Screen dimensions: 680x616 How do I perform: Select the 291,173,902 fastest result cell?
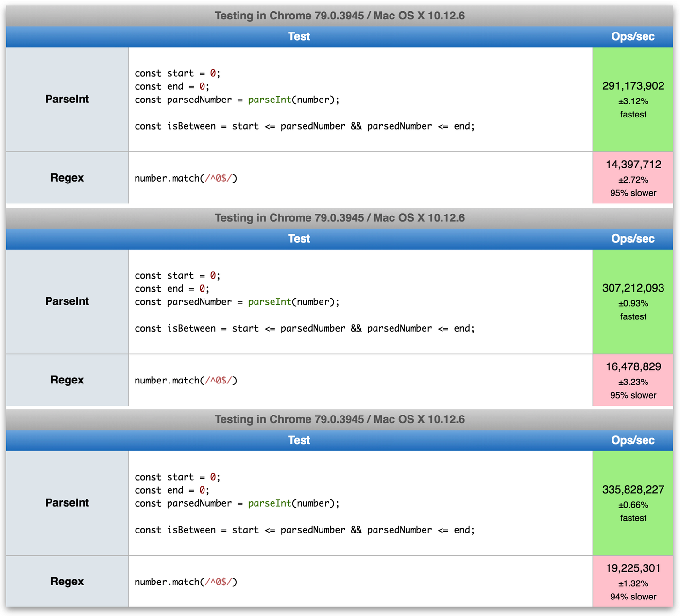(x=632, y=99)
